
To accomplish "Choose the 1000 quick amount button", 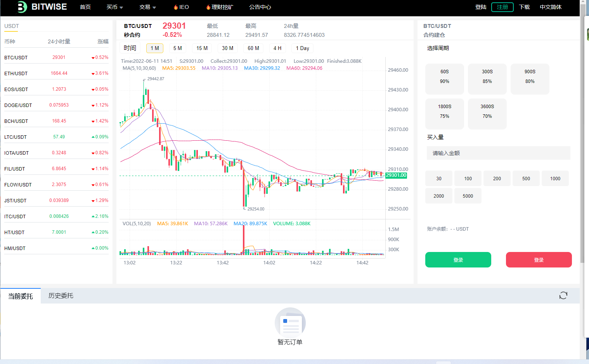I will 555,178.
